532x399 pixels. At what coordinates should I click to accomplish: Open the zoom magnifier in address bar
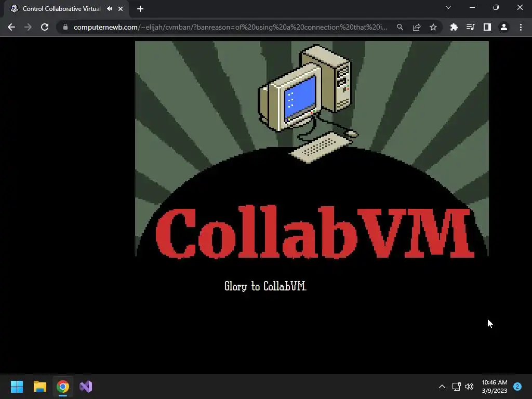(400, 27)
